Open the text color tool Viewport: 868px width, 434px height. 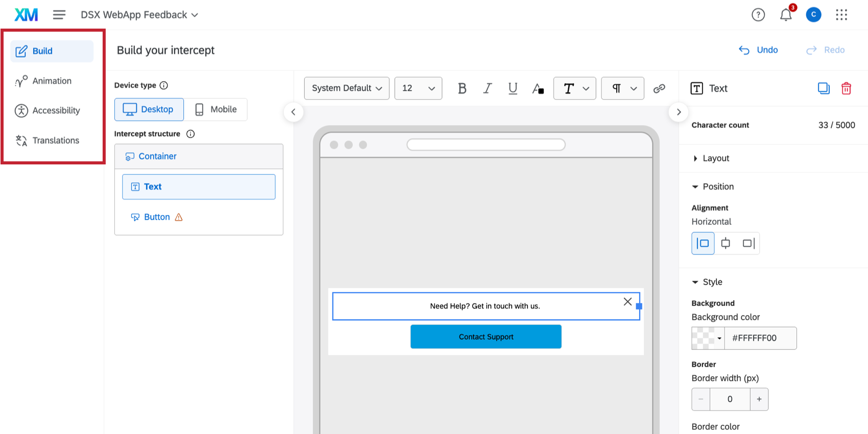538,89
